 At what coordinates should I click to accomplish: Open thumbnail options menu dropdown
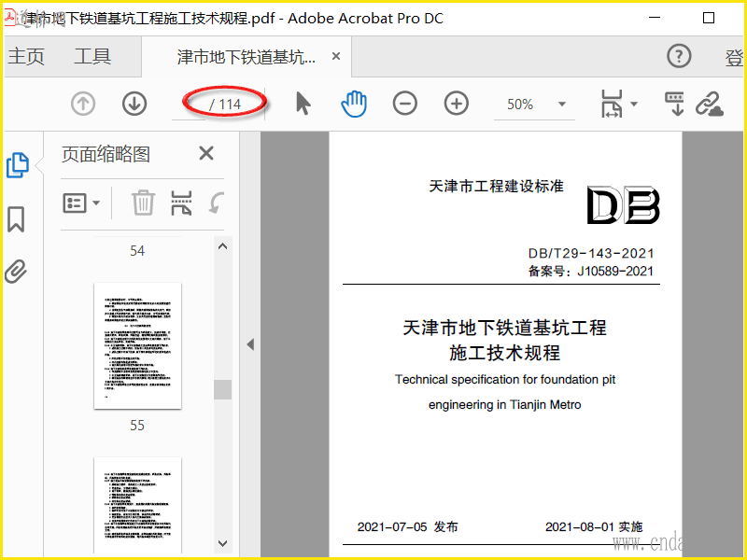[x=81, y=203]
